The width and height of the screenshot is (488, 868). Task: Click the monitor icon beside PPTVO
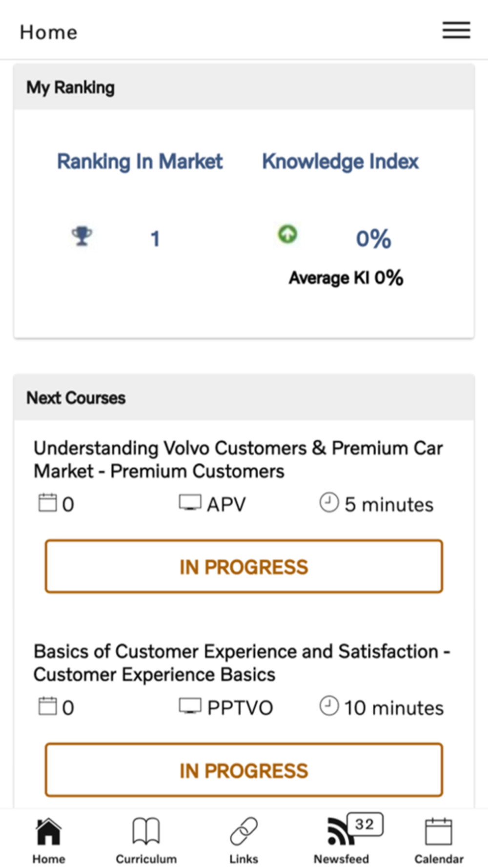pyautogui.click(x=190, y=706)
